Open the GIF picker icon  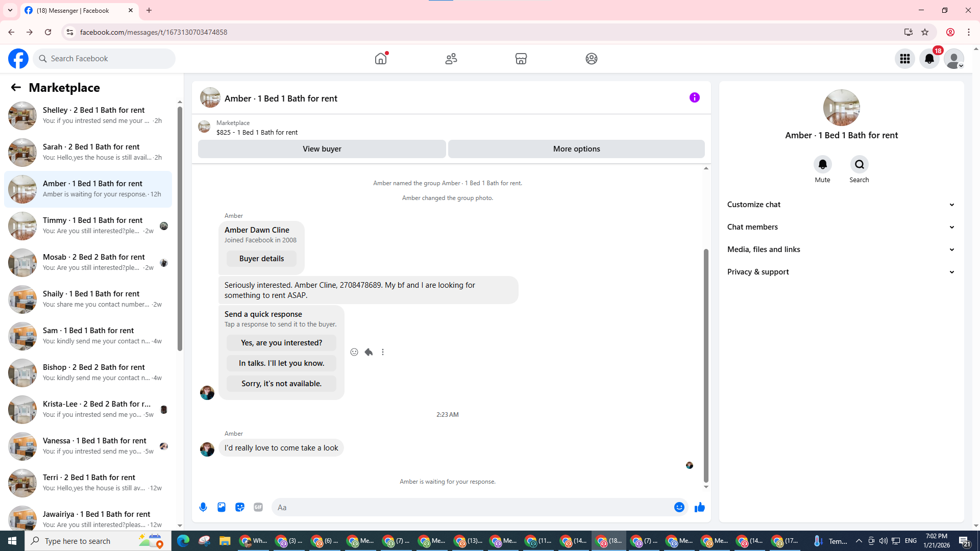click(258, 507)
